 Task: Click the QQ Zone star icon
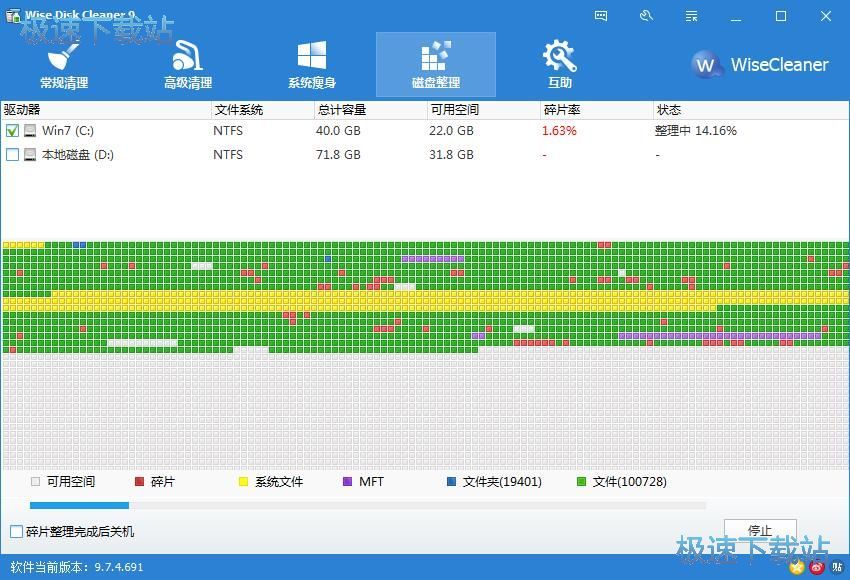[x=796, y=568]
